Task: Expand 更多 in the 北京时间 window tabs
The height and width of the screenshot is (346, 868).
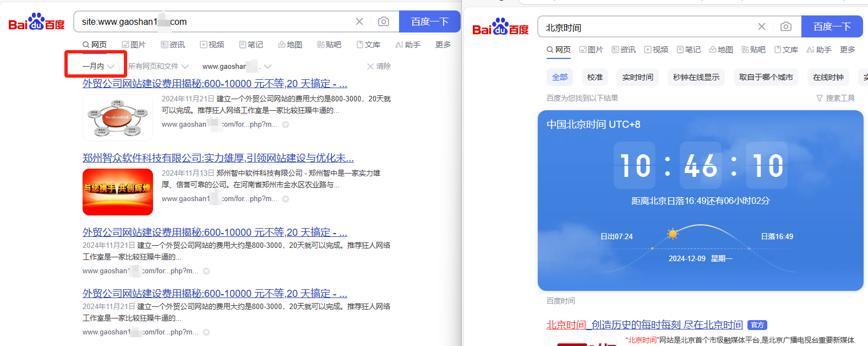Action: [848, 50]
